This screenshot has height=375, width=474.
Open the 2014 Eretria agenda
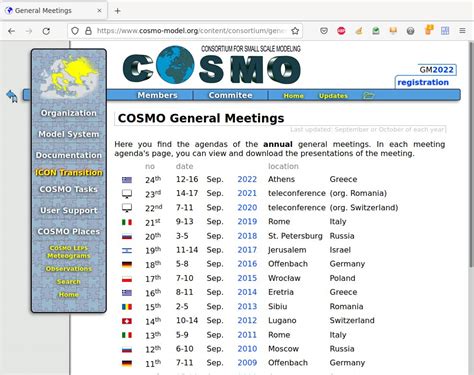click(247, 292)
